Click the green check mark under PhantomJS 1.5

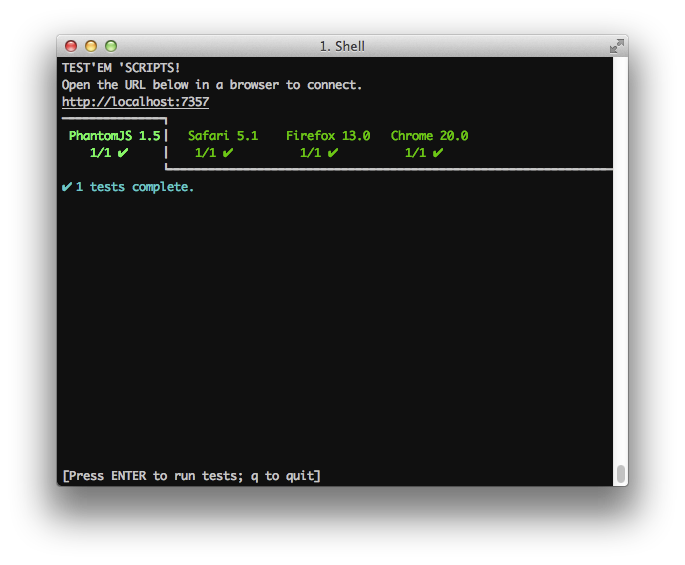tap(123, 153)
